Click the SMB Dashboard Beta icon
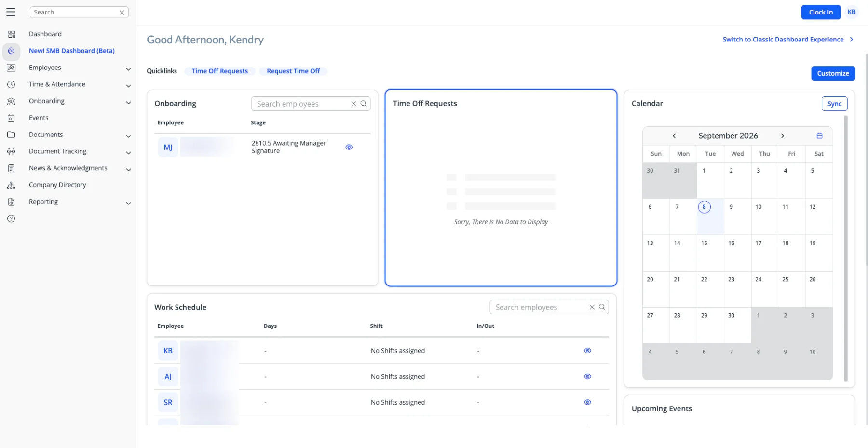 pos(12,51)
